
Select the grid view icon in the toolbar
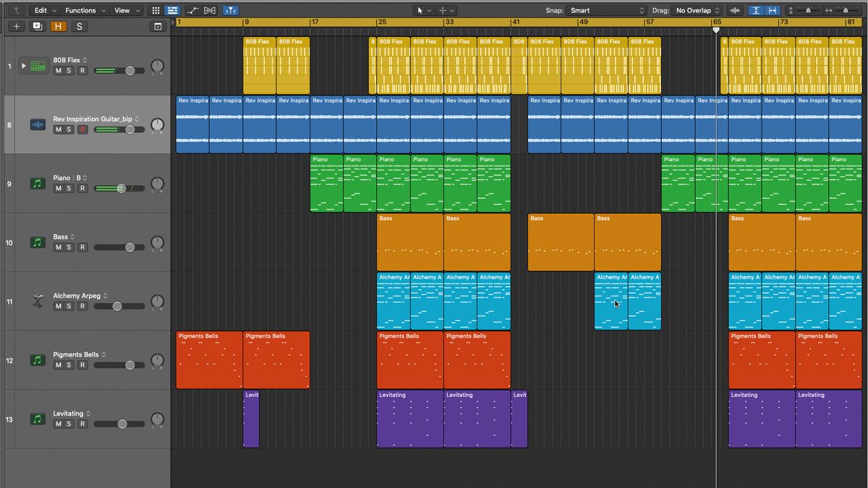click(156, 10)
